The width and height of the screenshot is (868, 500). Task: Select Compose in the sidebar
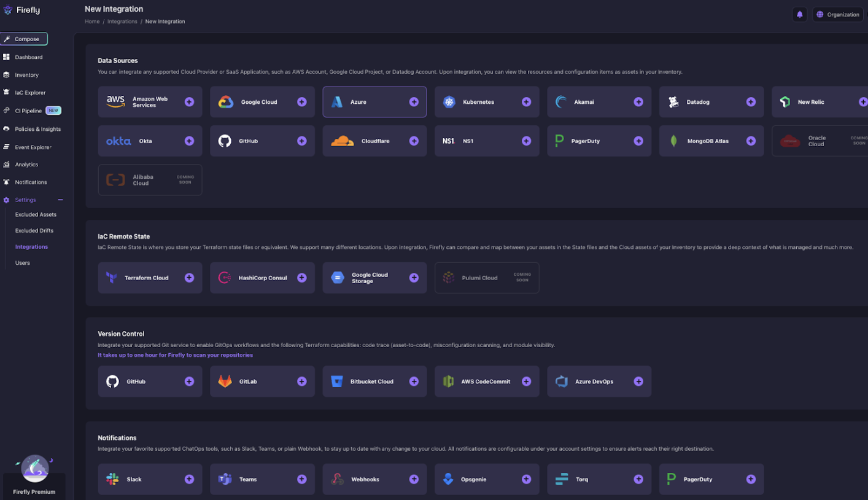coord(24,39)
